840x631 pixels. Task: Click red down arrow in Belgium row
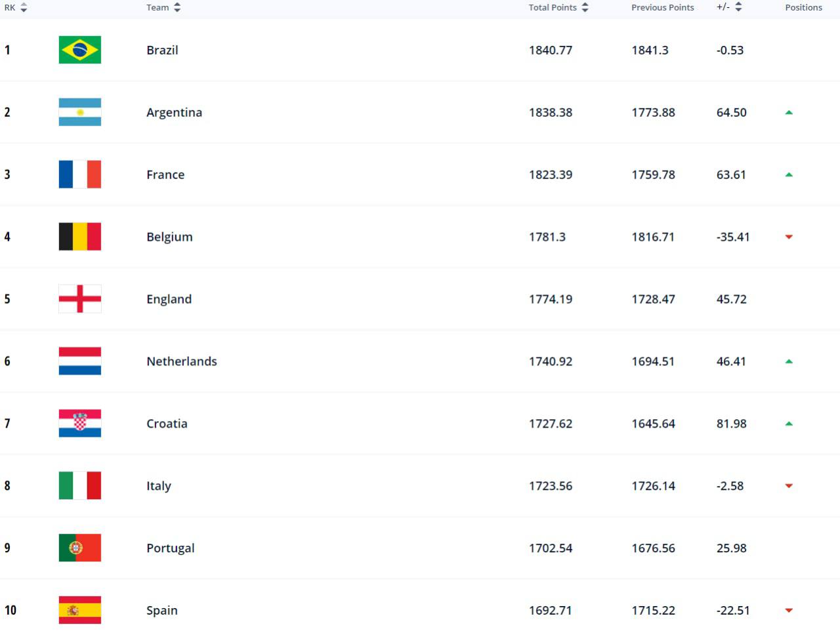[x=789, y=237]
